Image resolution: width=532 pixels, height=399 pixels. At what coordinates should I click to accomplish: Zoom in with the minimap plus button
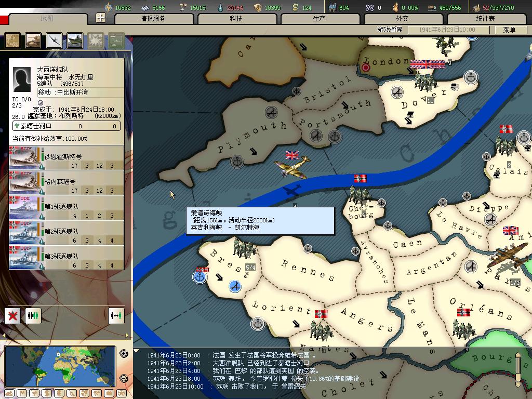coord(124,353)
